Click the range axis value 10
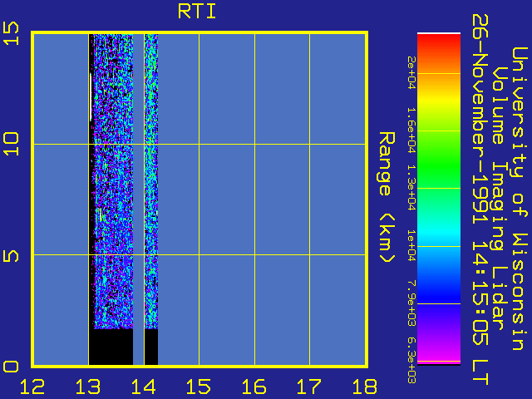This screenshot has width=532, height=399. click(x=11, y=144)
